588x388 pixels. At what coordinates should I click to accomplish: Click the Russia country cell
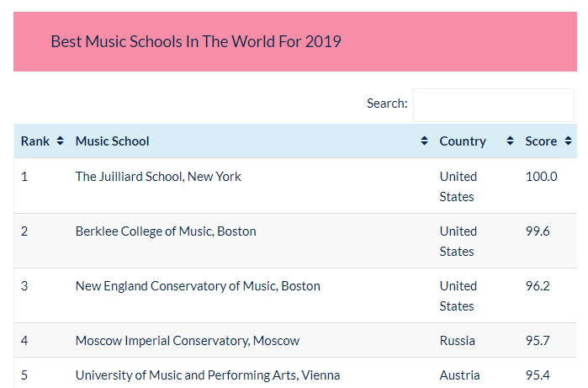pos(458,341)
